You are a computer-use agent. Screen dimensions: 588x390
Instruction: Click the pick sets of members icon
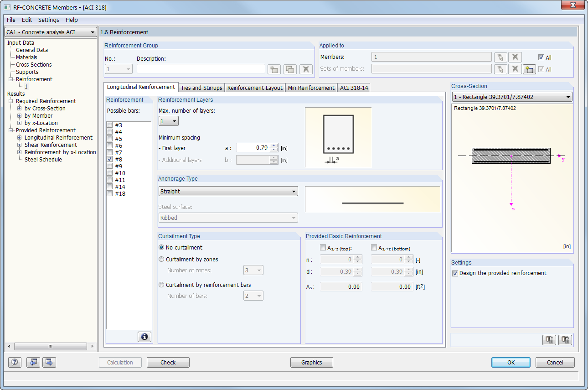tap(500, 69)
